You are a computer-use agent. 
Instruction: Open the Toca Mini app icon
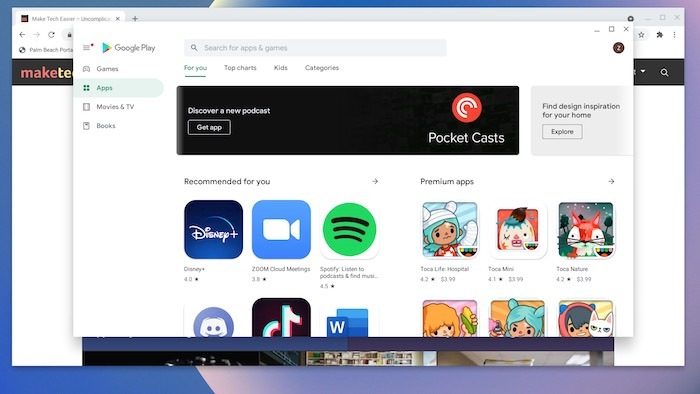518,229
